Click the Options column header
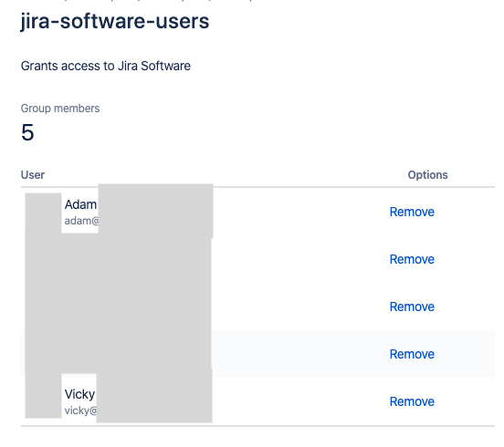This screenshot has height=447, width=504. 427,175
